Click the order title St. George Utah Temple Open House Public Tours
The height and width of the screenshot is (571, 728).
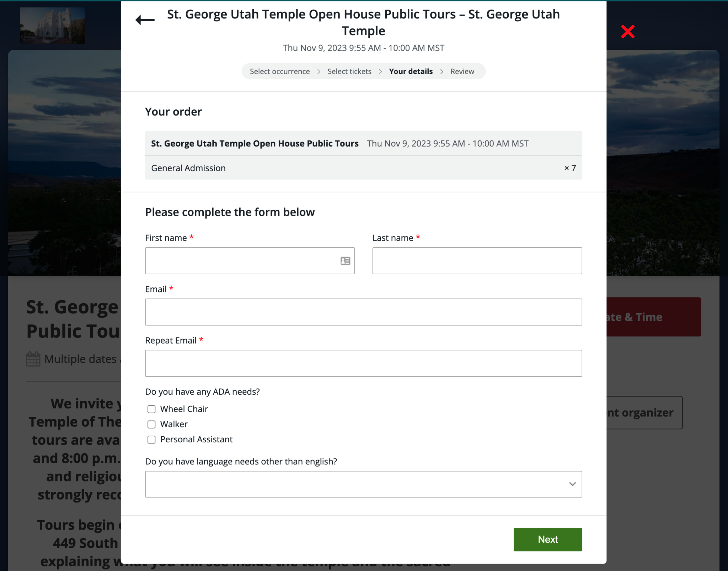point(255,143)
